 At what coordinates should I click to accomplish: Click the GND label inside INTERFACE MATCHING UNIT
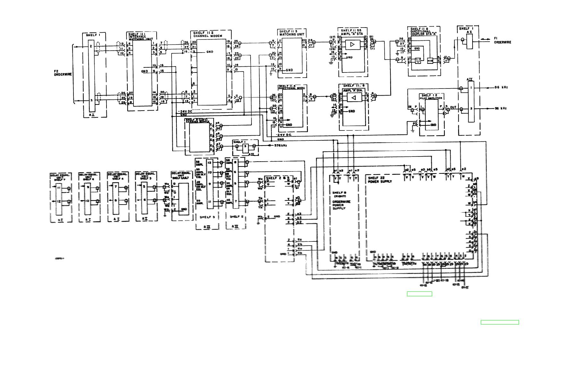coord(145,71)
